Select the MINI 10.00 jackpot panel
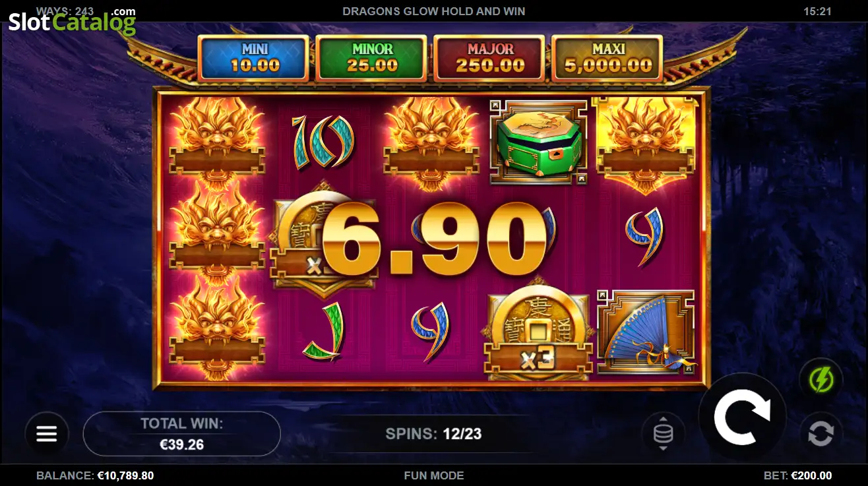This screenshot has width=868, height=486. (x=253, y=58)
